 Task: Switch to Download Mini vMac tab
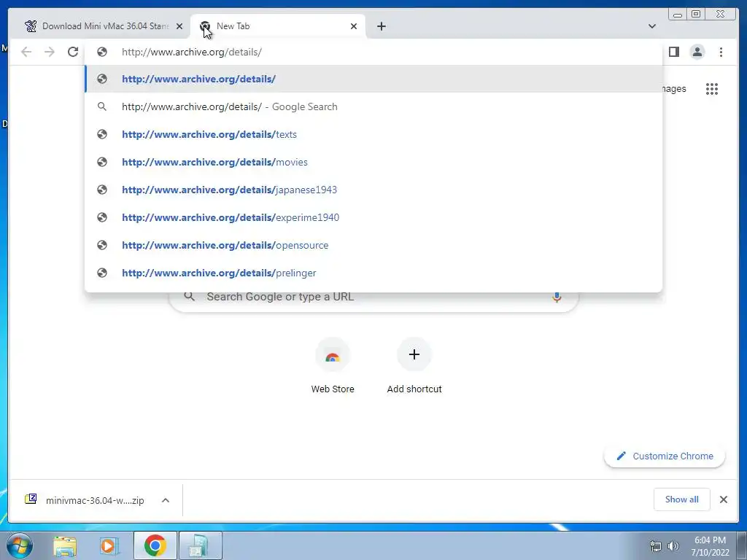point(100,26)
